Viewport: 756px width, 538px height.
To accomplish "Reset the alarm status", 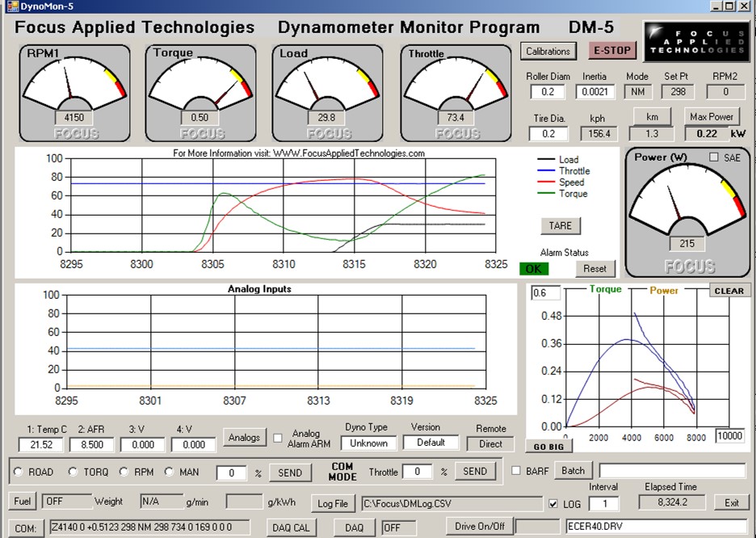I will [x=595, y=268].
